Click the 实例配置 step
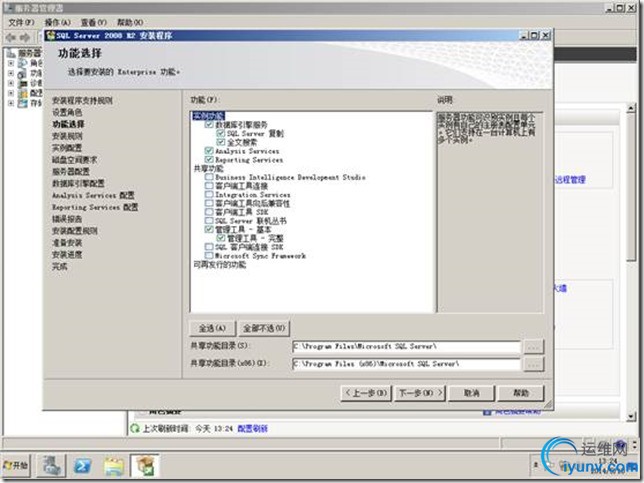The width and height of the screenshot is (644, 483). [x=67, y=147]
